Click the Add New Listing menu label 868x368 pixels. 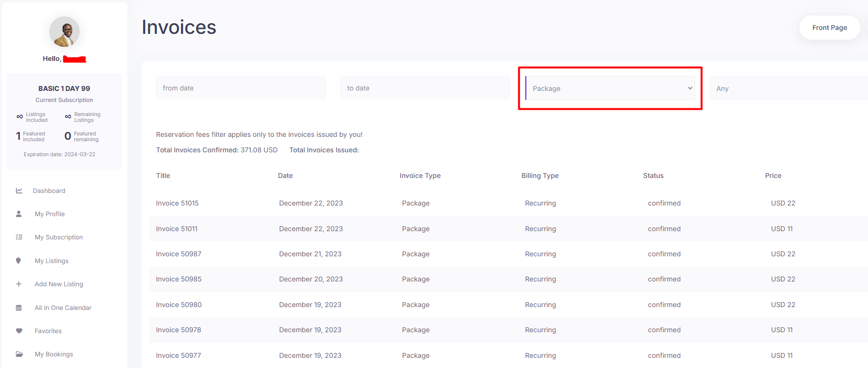coord(59,284)
